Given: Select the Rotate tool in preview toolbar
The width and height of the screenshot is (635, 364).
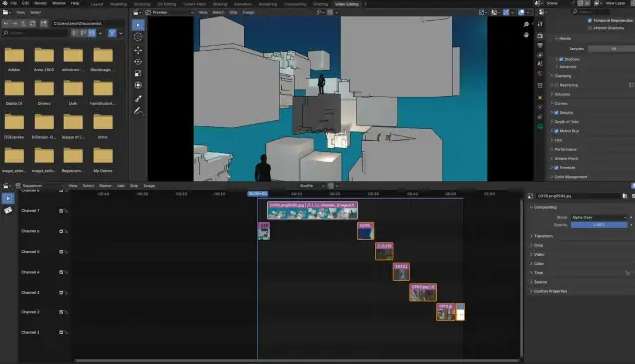Looking at the screenshot, I should pyautogui.click(x=138, y=61).
